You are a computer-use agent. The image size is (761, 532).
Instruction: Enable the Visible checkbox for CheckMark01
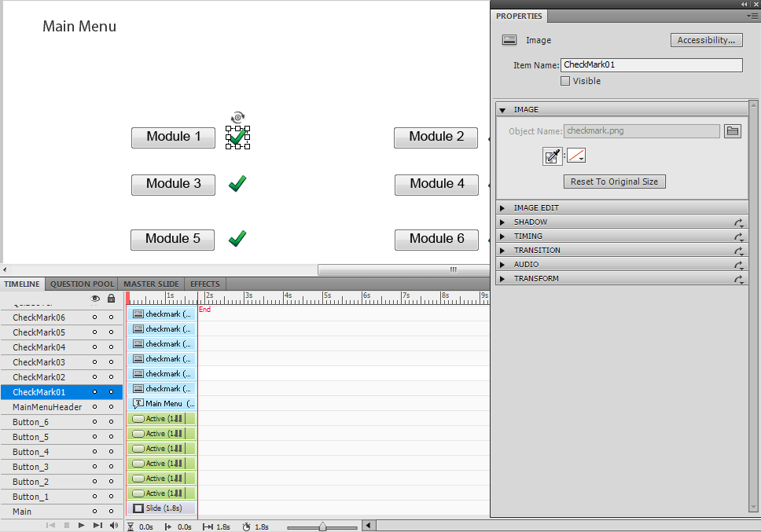pyautogui.click(x=564, y=81)
